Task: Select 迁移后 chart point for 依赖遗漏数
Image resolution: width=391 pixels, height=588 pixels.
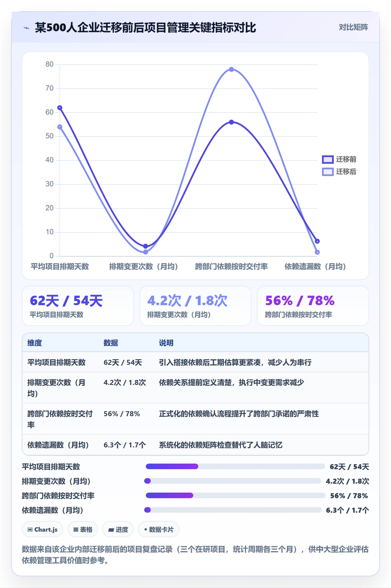Action: pyautogui.click(x=317, y=252)
